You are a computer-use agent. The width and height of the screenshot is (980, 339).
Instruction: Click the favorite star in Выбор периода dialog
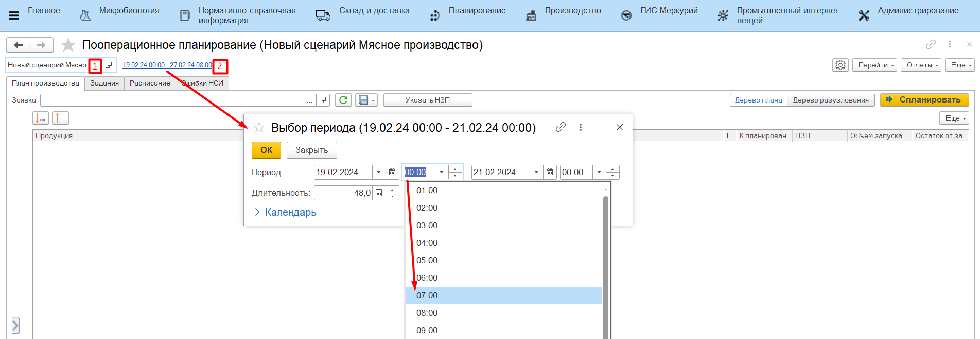pyautogui.click(x=259, y=127)
